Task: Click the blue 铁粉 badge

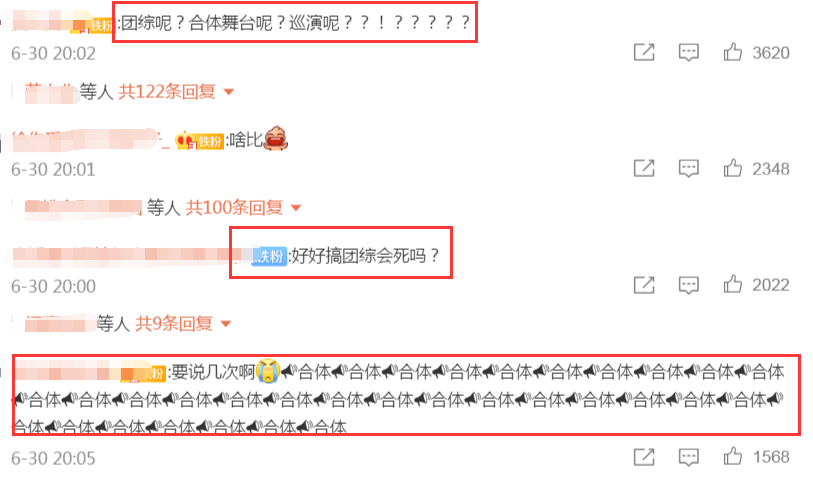Action: tap(269, 256)
